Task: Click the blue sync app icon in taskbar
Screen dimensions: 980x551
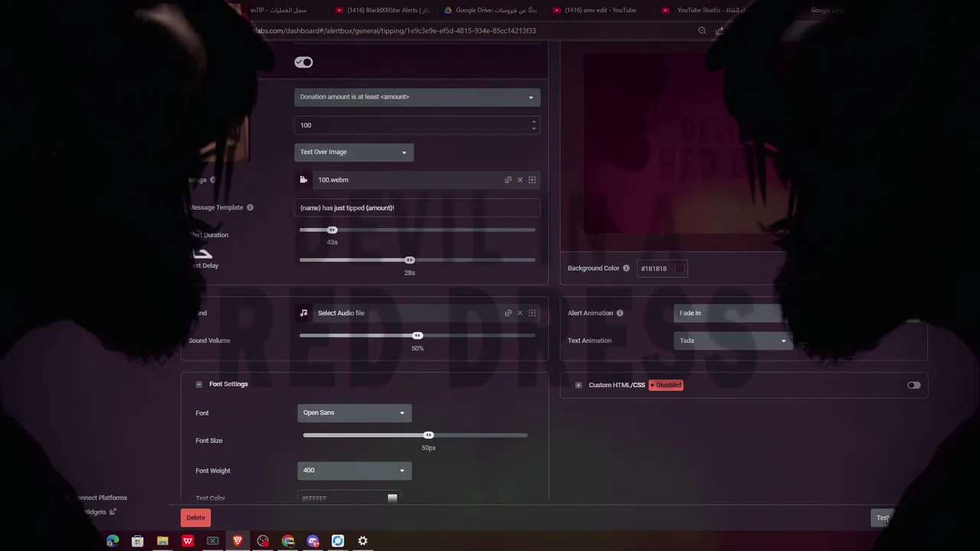Action: pyautogui.click(x=338, y=541)
